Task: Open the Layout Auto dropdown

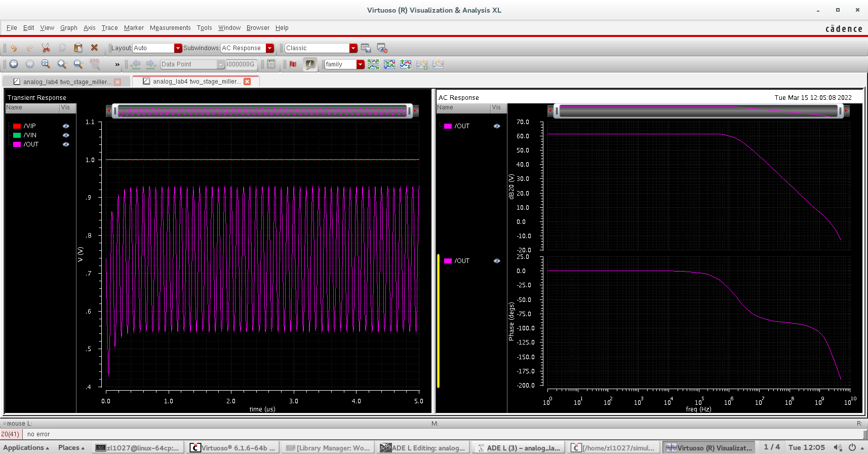Action: point(157,48)
